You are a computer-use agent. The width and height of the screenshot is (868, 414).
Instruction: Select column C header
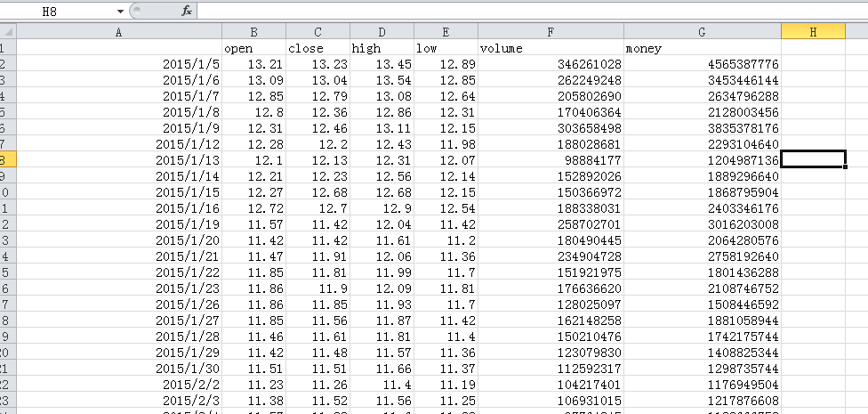click(x=317, y=32)
